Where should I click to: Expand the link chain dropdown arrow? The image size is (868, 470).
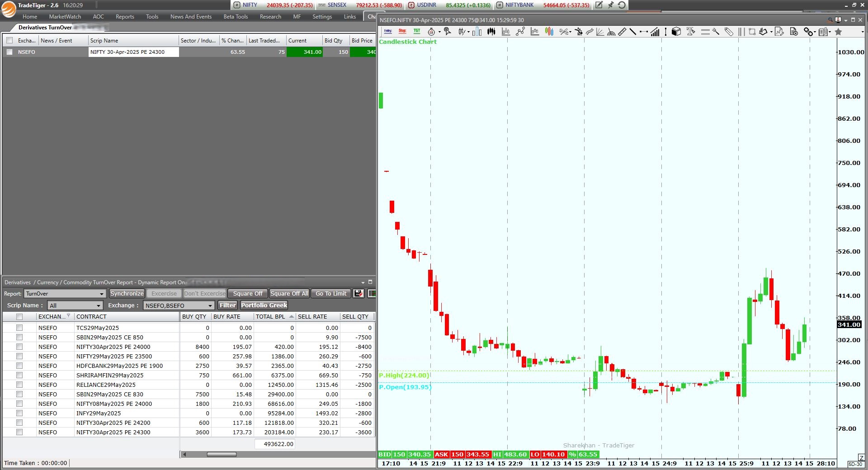[x=815, y=32]
